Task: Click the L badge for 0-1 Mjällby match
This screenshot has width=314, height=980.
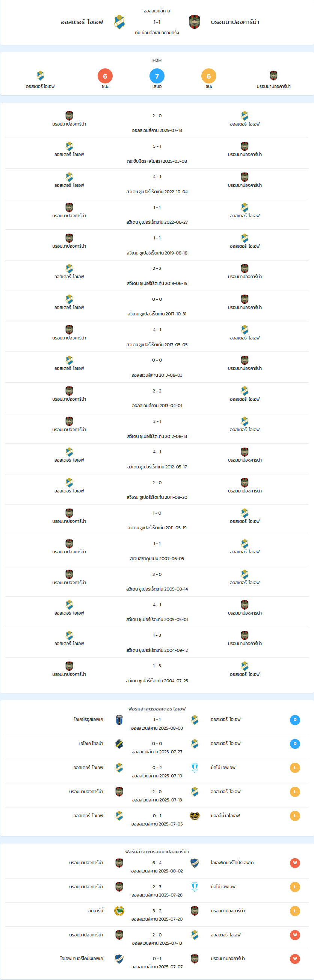Action: click(294, 816)
